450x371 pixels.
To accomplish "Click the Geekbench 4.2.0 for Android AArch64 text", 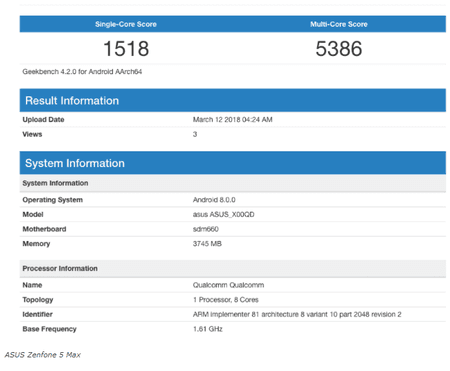I will 82,72.
